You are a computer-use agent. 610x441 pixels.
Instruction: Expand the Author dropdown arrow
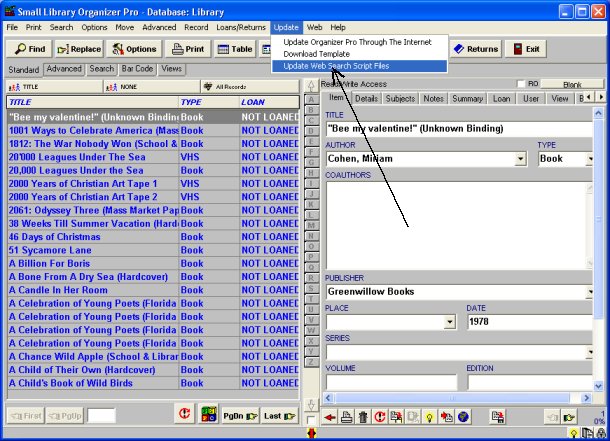click(521, 159)
